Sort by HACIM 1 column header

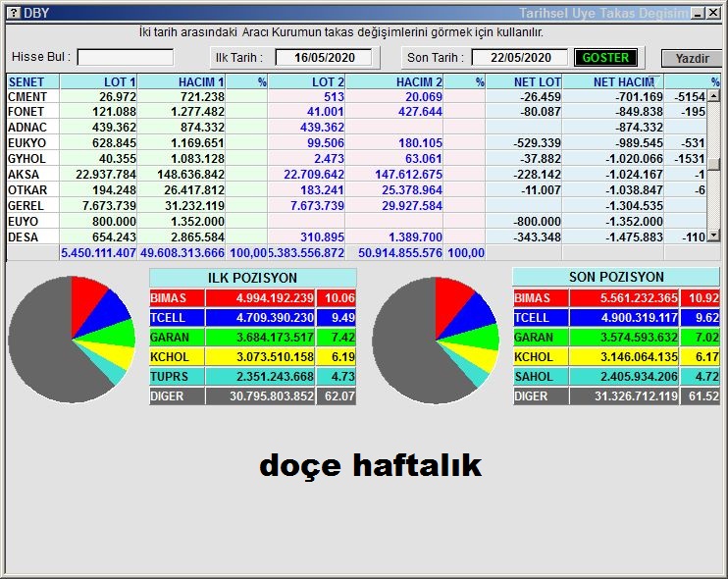coord(182,81)
